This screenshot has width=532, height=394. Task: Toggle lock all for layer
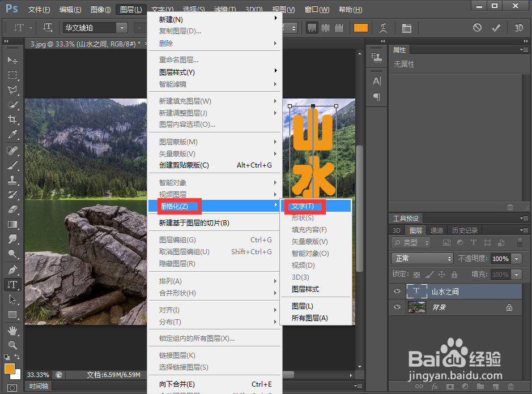tap(454, 275)
